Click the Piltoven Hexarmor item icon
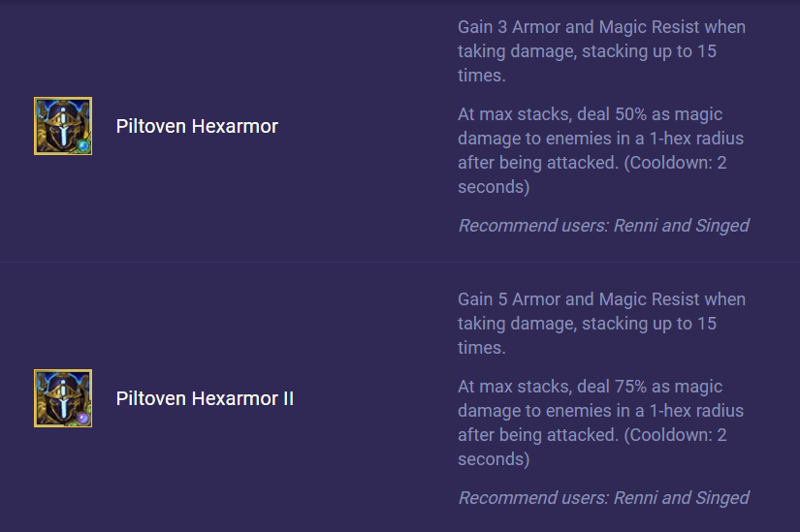 [63, 126]
